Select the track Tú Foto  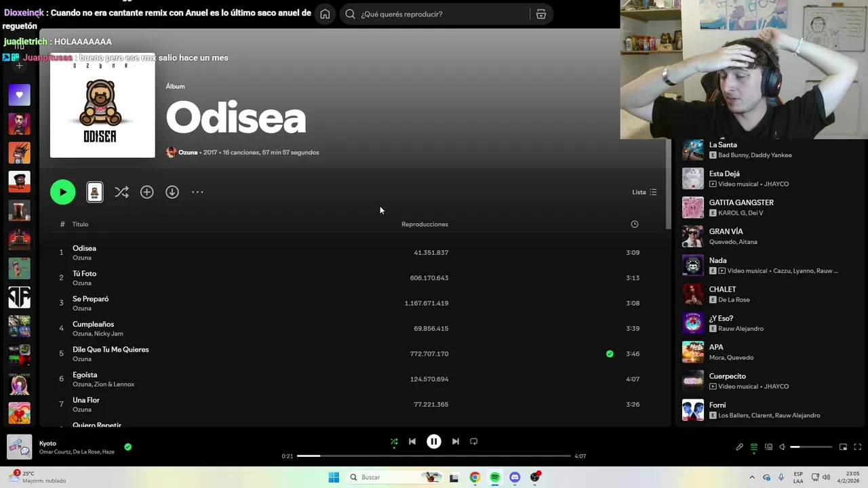[x=84, y=274]
